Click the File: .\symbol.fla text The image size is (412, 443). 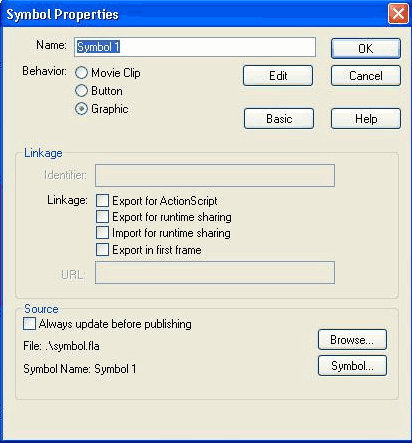pos(61,346)
